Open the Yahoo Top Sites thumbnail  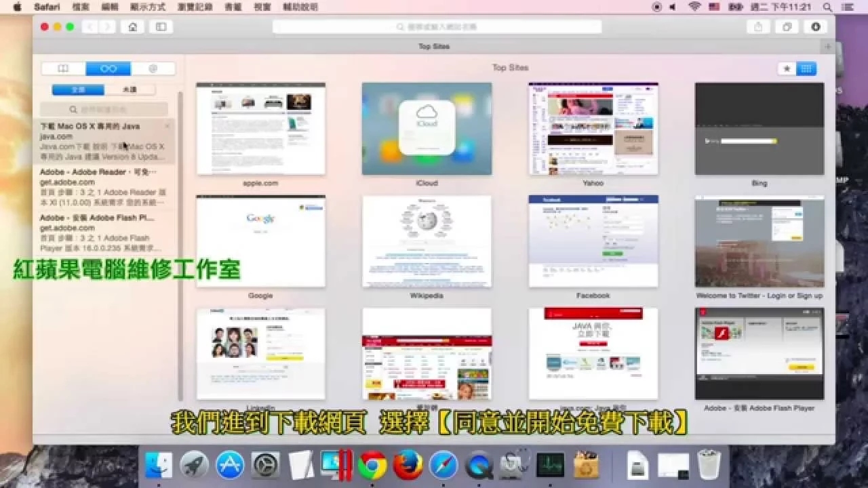coord(593,129)
